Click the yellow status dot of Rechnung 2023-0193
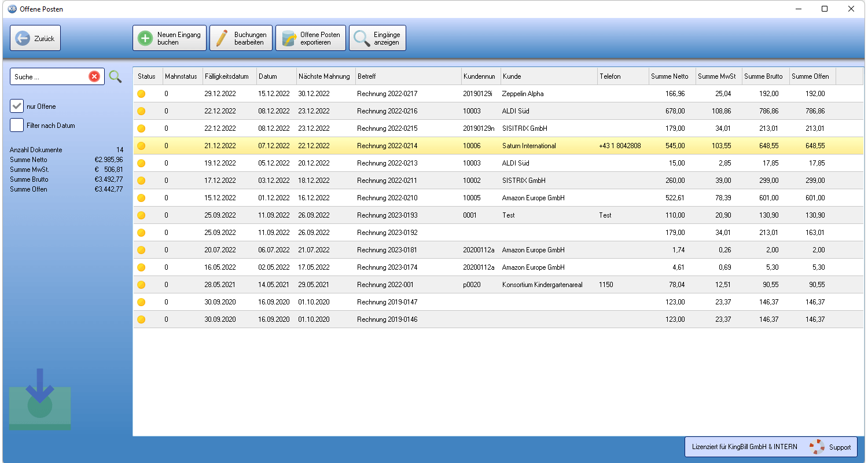 tap(141, 215)
